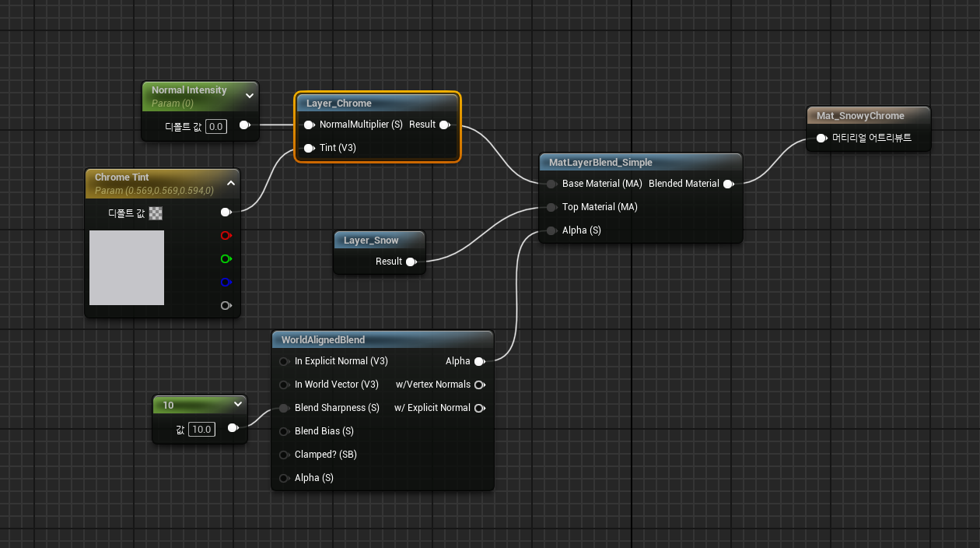The image size is (980, 548).
Task: Click WorldAlignedBlend Alpha output pin
Action: (x=479, y=361)
